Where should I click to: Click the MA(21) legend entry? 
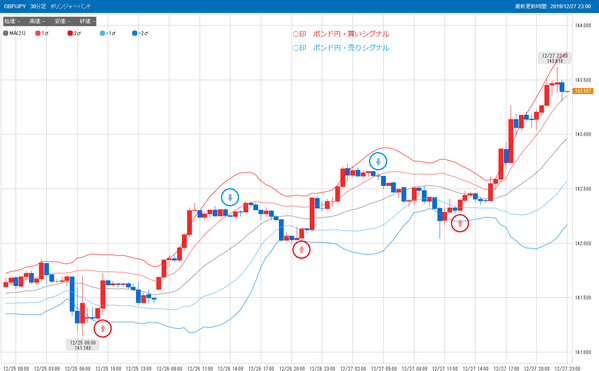[15, 33]
